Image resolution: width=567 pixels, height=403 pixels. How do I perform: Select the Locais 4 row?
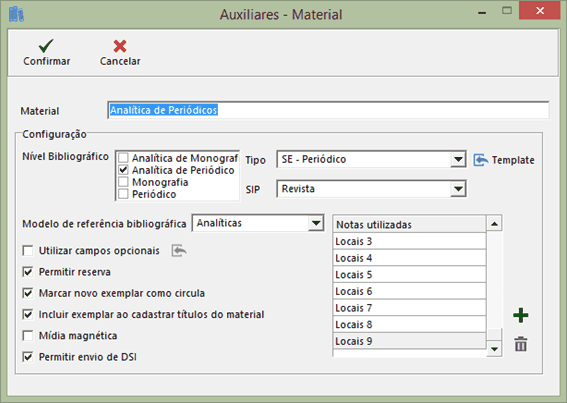click(409, 258)
